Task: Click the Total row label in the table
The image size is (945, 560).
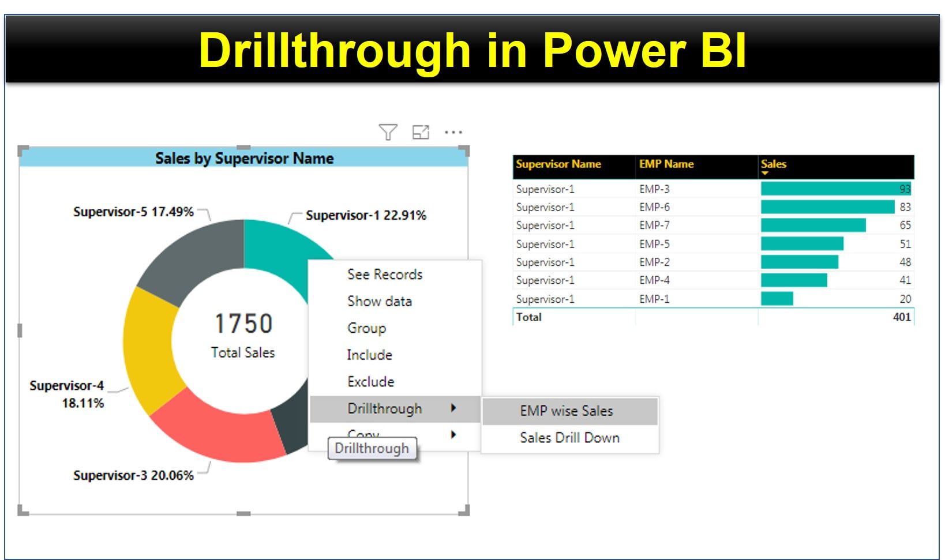Action: pyautogui.click(x=528, y=317)
